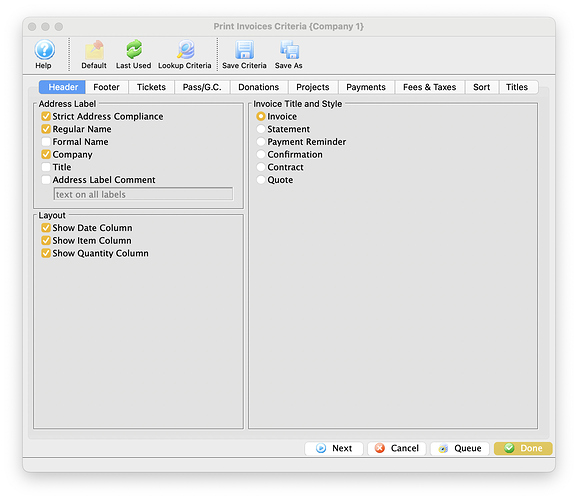The height and width of the screenshot is (500, 578).
Task: Enable Address Label Comment checkbox
Action: click(x=46, y=180)
